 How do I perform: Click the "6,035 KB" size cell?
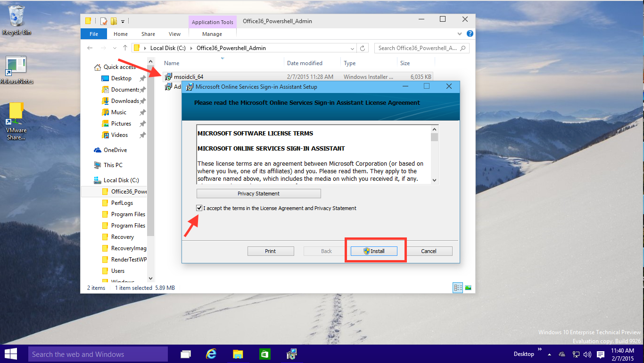click(421, 76)
